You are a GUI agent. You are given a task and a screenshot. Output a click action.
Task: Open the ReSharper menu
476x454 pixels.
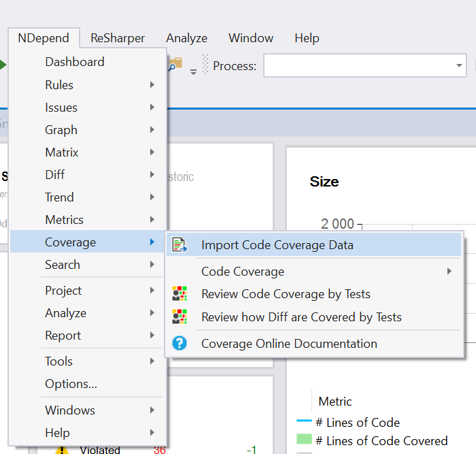point(118,38)
